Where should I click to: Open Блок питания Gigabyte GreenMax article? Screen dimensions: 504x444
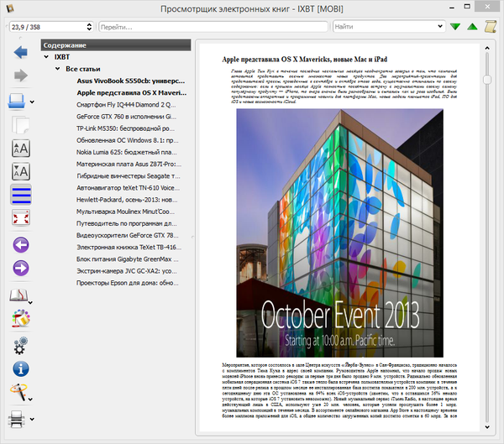128,259
